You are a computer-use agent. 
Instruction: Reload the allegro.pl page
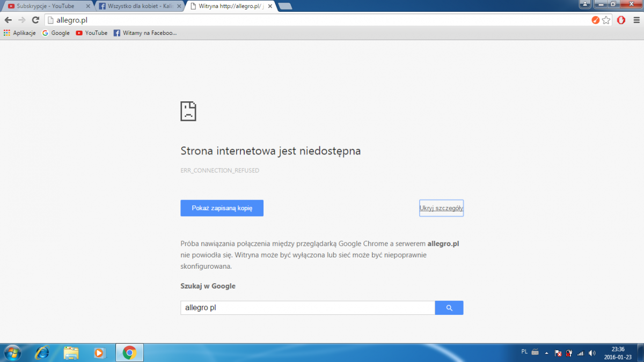point(35,20)
